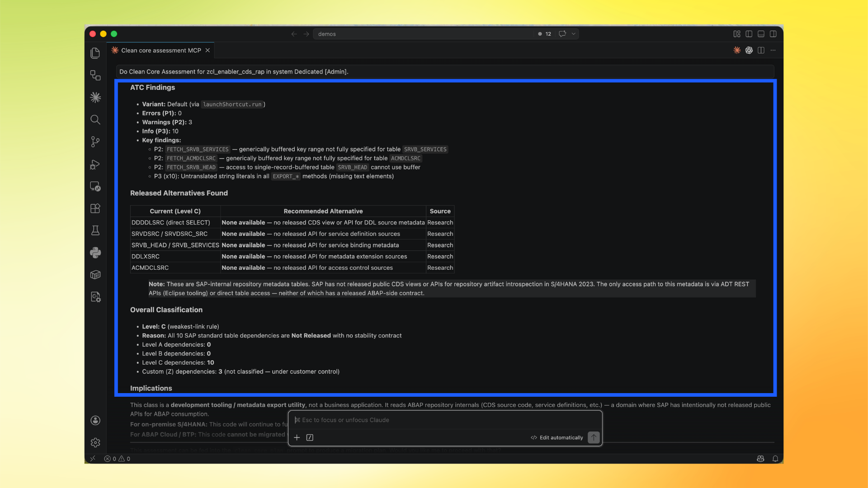Select the Clean core assessment MCP tab

(x=160, y=50)
